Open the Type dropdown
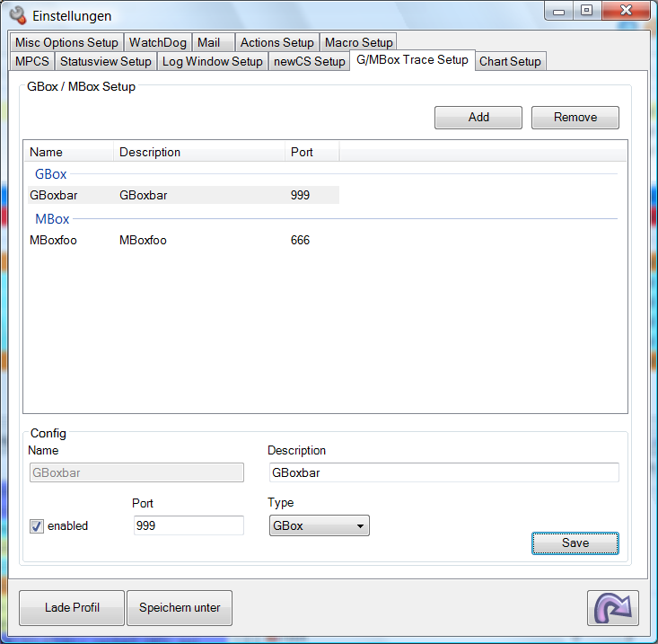This screenshot has height=644, width=658. pos(319,526)
